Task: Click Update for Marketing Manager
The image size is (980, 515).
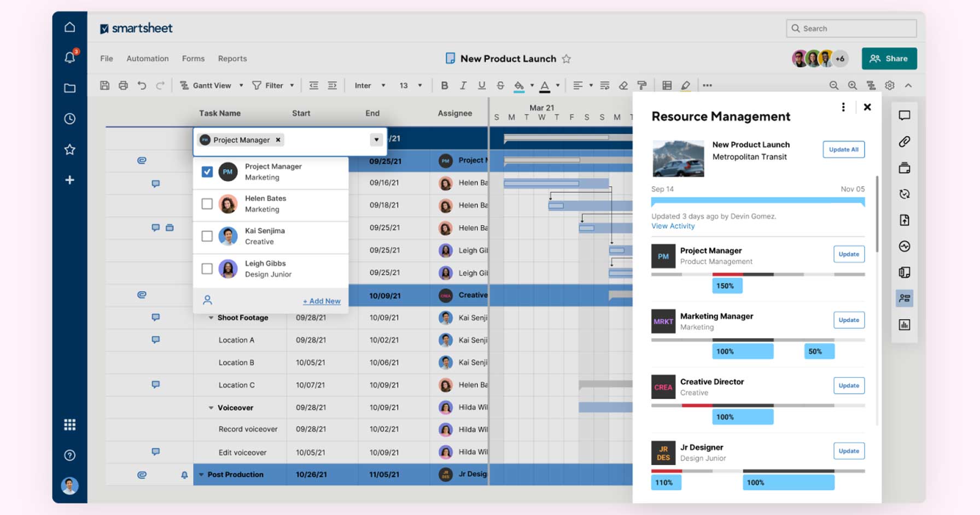Action: (x=849, y=320)
